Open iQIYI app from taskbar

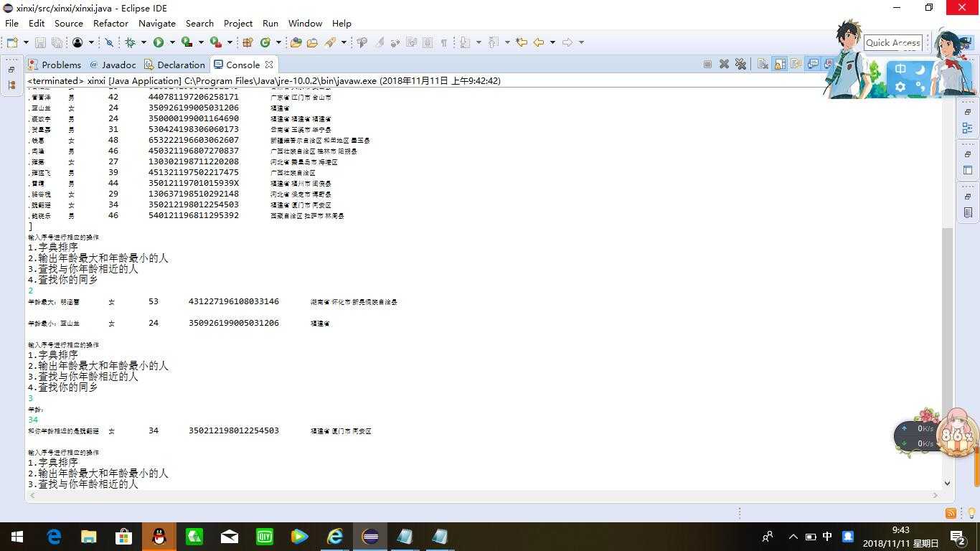point(265,537)
